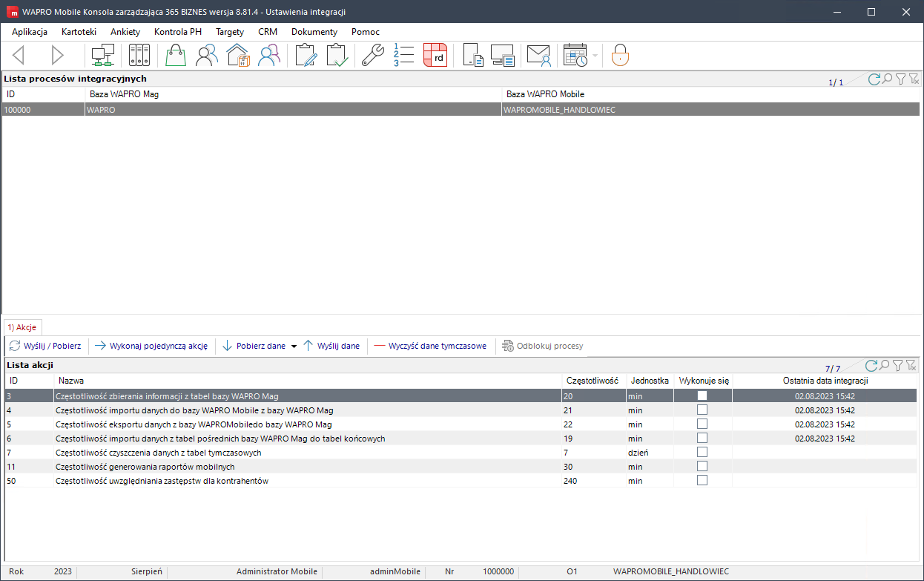924x581 pixels.
Task: Open the Pomoc menu
Action: [366, 32]
